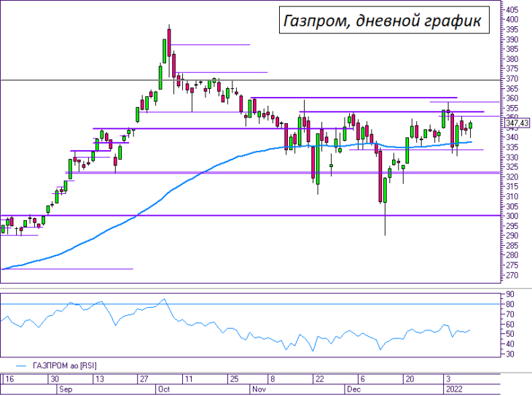Select the date label 11 on the time axis
The image size is (532, 396).
click(189, 379)
